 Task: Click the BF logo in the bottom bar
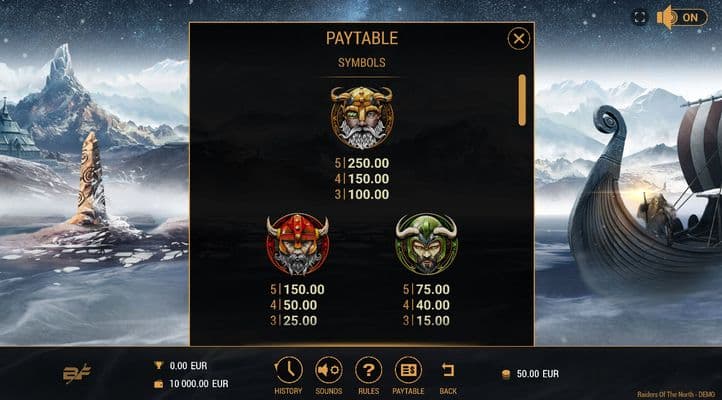pyautogui.click(x=76, y=373)
